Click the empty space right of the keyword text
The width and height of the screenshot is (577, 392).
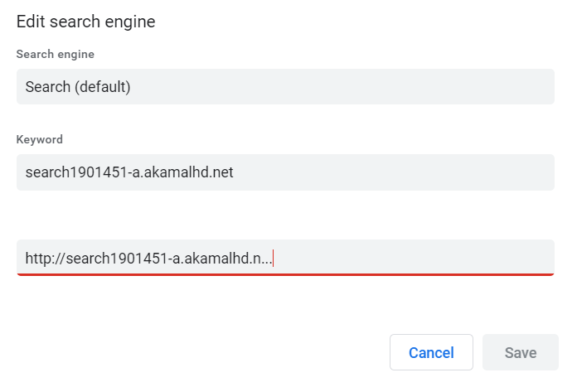[x=394, y=172]
